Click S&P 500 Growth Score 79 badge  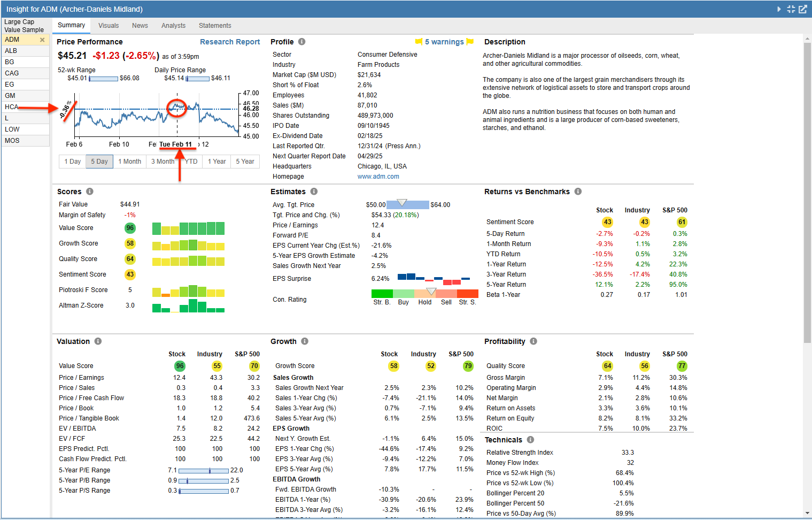pyautogui.click(x=468, y=366)
